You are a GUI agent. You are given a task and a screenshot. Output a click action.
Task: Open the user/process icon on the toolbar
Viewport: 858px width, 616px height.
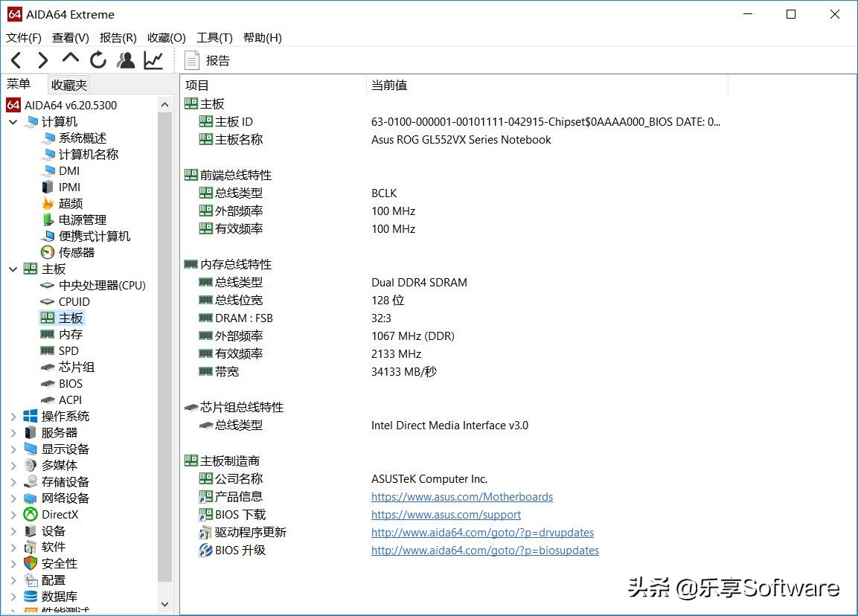[125, 60]
